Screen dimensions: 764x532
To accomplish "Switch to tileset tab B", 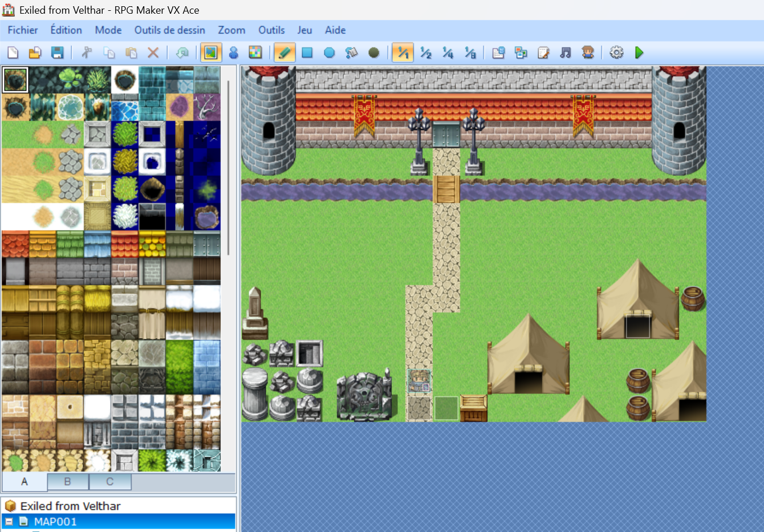I will click(67, 482).
